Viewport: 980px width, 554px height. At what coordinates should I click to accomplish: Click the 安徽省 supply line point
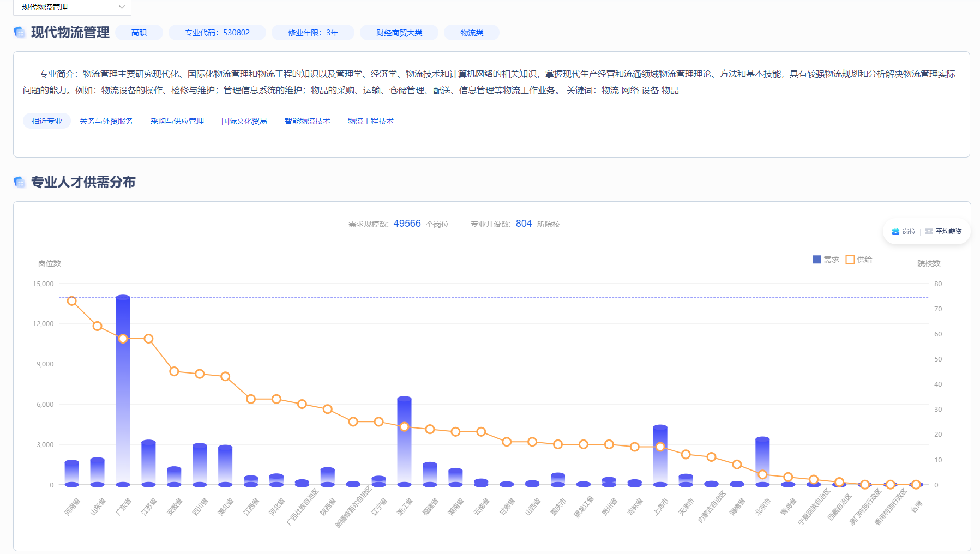click(174, 371)
